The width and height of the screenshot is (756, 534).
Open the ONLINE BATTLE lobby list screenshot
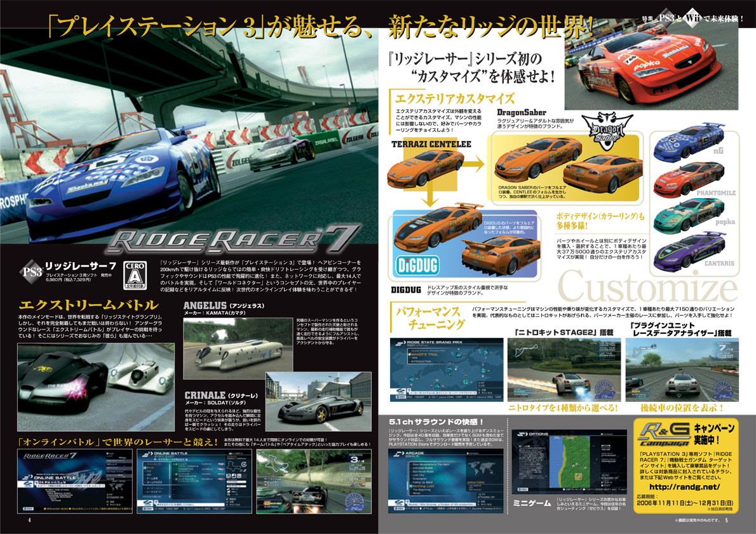194,481
